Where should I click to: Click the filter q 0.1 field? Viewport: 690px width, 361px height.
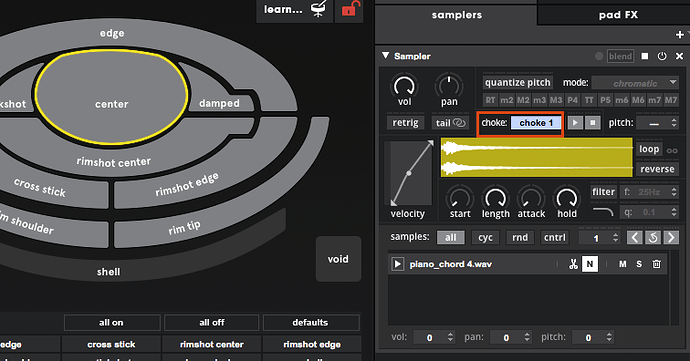[x=649, y=212]
